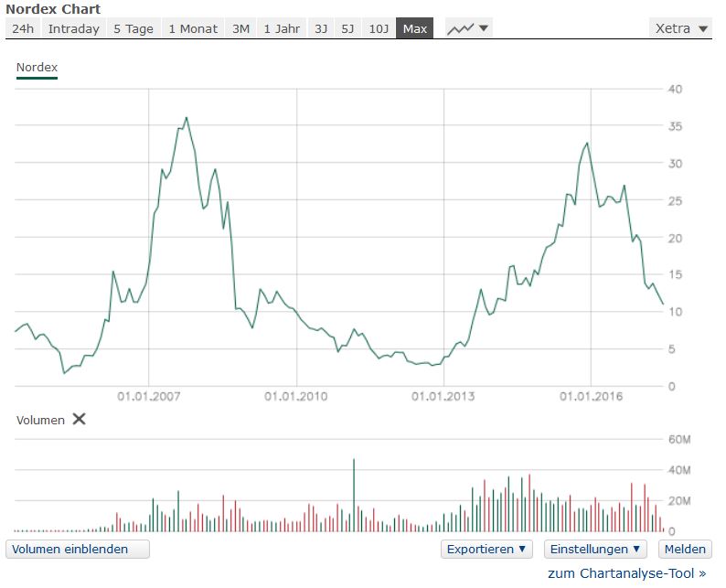This screenshot has height=588, width=726.
Task: Click the 01.01.2007 axis label
Action: pyautogui.click(x=149, y=396)
